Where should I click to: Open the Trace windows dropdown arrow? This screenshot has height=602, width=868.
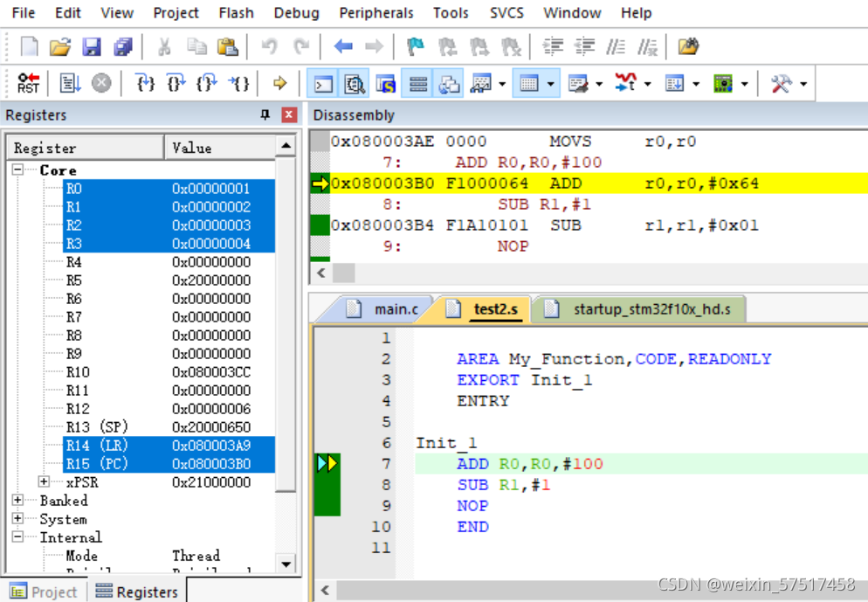(696, 84)
